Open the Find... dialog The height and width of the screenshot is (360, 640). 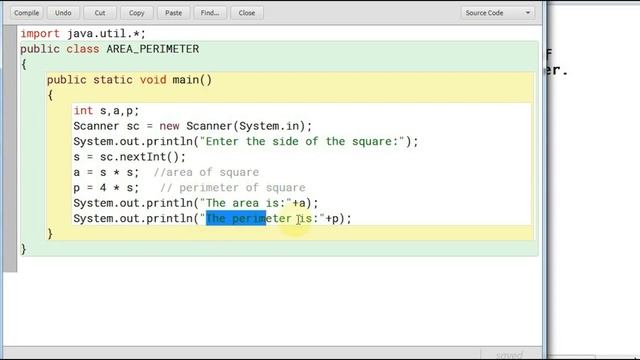click(210, 13)
